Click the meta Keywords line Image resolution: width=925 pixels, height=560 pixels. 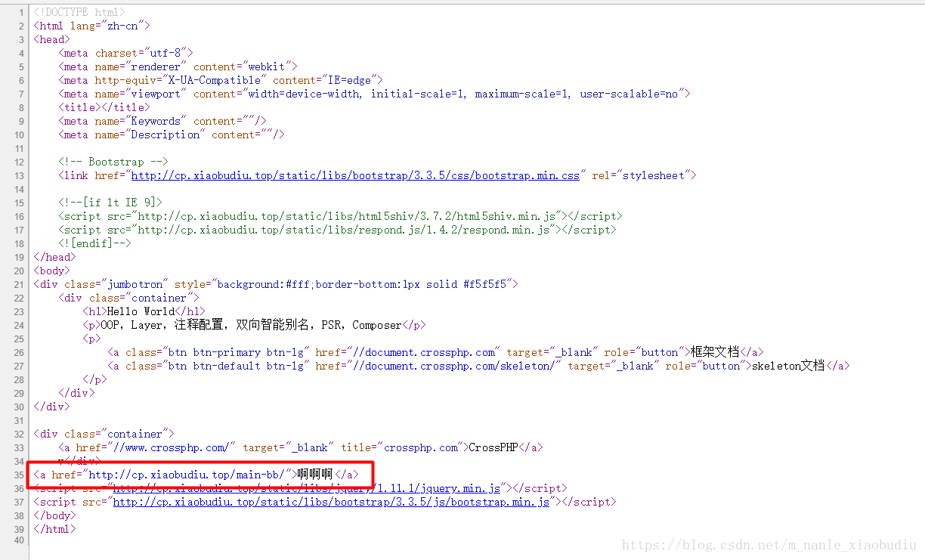(x=162, y=121)
